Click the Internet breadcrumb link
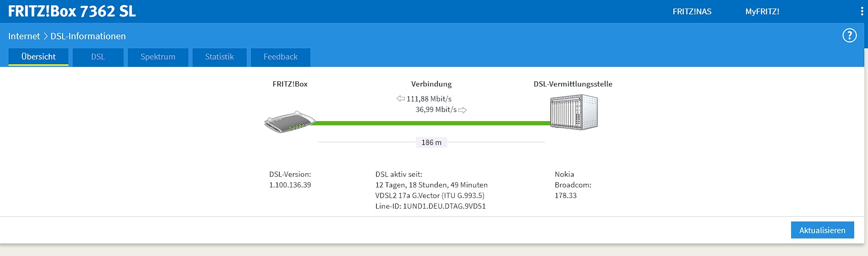868x256 pixels. point(24,36)
